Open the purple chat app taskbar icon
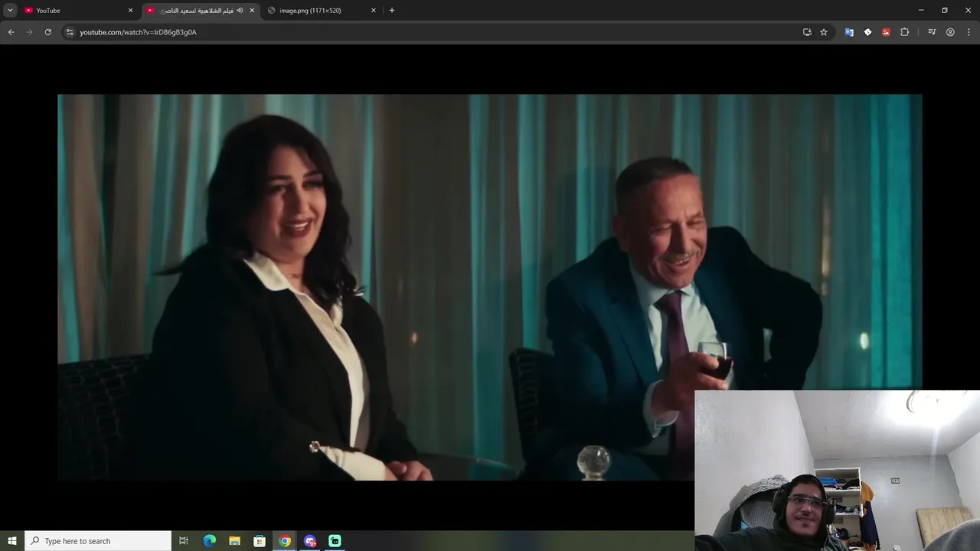Screen dimensions: 980x551 click(x=310, y=541)
